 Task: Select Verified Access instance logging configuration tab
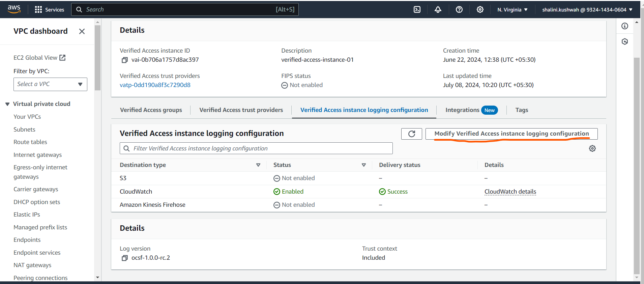[x=364, y=110]
